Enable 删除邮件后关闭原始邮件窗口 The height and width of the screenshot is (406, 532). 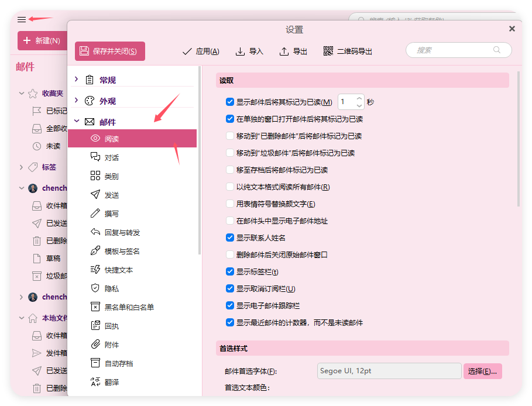(229, 254)
